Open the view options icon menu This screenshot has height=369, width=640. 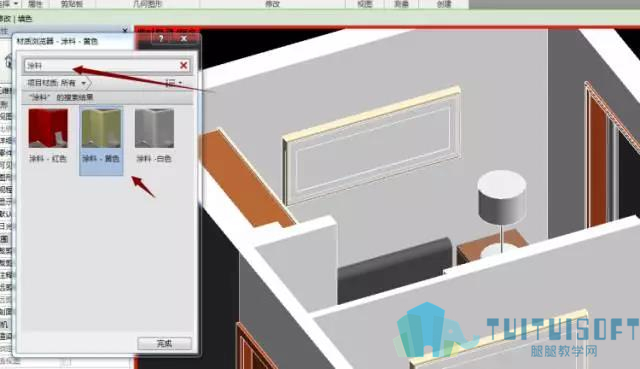pyautogui.click(x=173, y=83)
